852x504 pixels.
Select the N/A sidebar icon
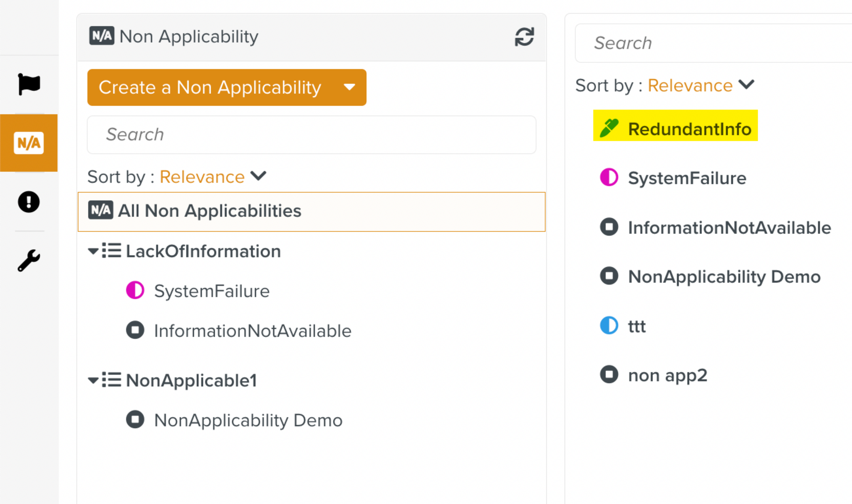point(29,143)
